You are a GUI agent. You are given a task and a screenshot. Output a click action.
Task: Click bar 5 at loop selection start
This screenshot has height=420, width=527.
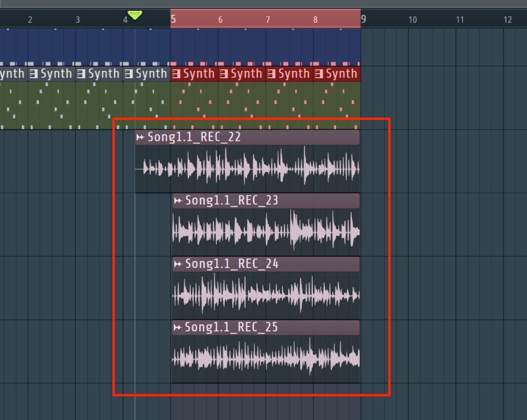pos(173,19)
